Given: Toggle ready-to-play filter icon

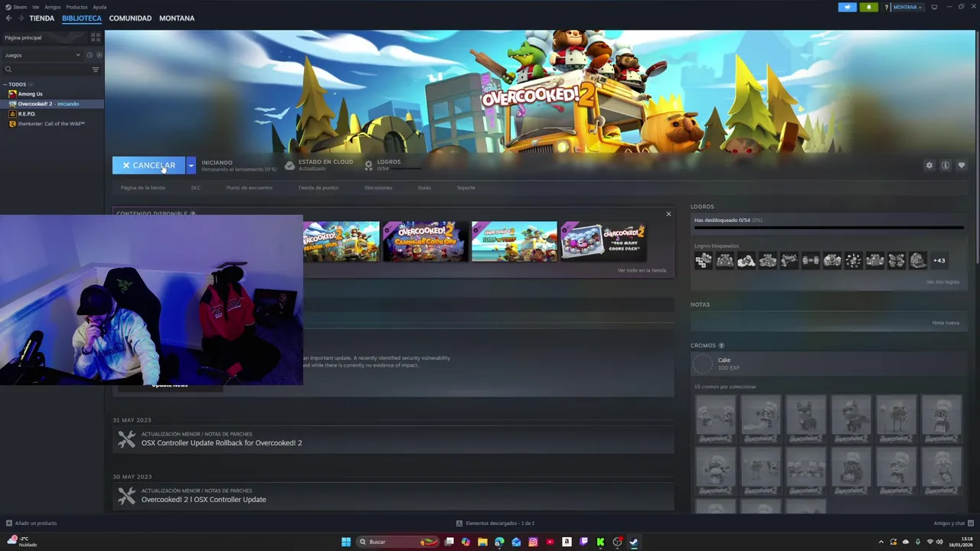Looking at the screenshot, I should (98, 55).
